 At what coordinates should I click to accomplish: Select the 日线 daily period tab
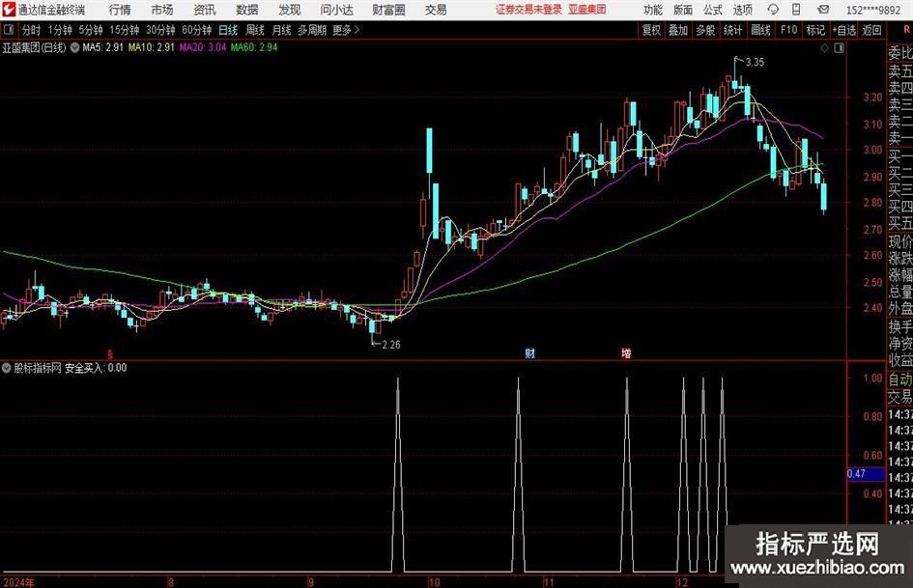point(228,30)
